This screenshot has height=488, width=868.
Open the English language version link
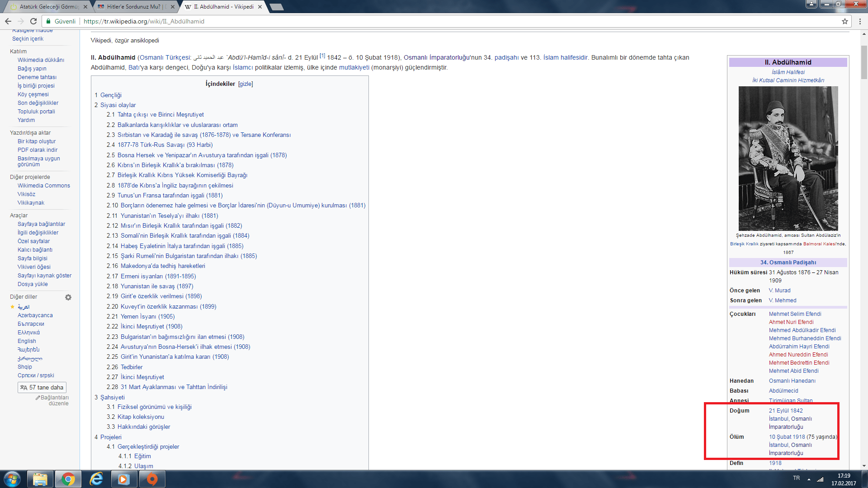[x=27, y=341]
